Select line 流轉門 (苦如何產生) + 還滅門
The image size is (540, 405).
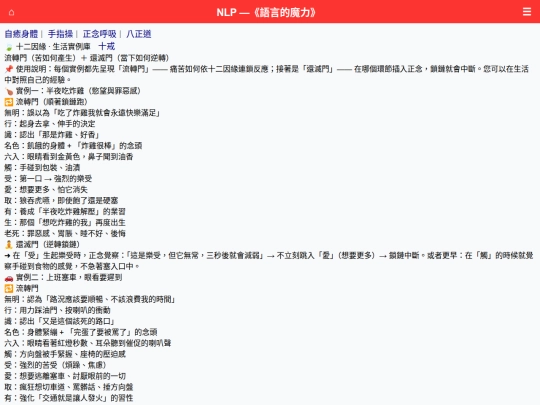point(86,58)
